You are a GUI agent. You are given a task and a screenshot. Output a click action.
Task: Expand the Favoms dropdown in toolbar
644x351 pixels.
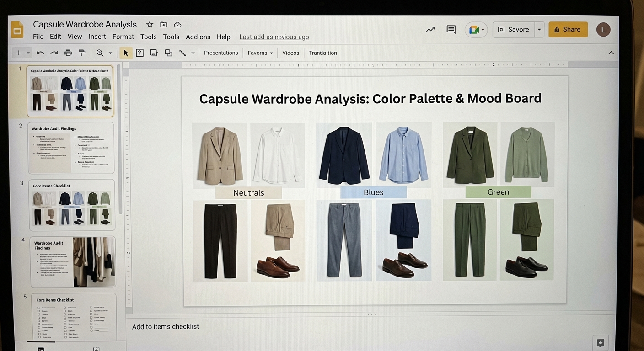pyautogui.click(x=260, y=53)
